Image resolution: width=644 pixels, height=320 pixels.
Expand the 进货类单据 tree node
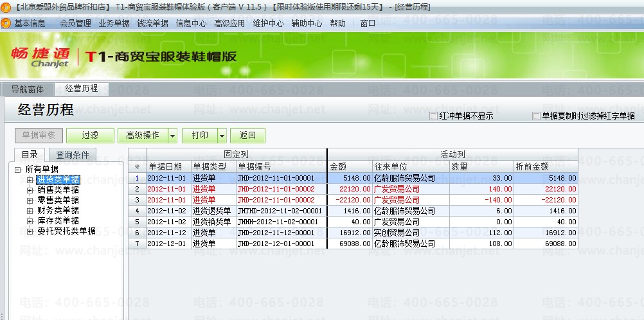point(30,180)
